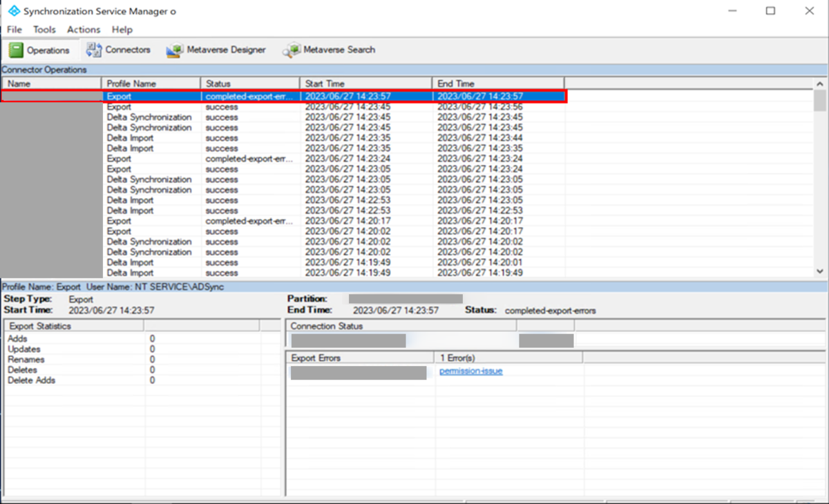
Task: Sort operations by the Status column header
Action: [x=250, y=84]
